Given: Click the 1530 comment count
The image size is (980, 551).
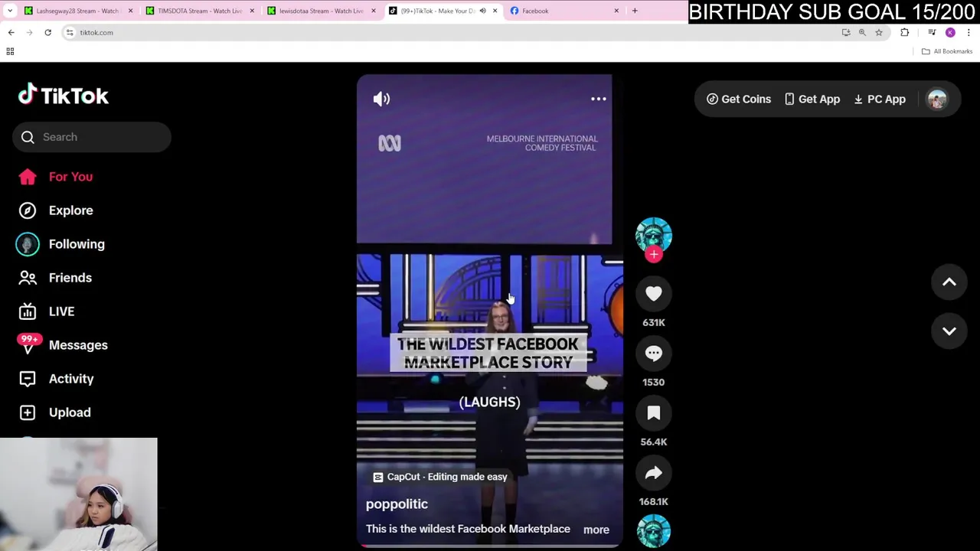Looking at the screenshot, I should (x=654, y=382).
